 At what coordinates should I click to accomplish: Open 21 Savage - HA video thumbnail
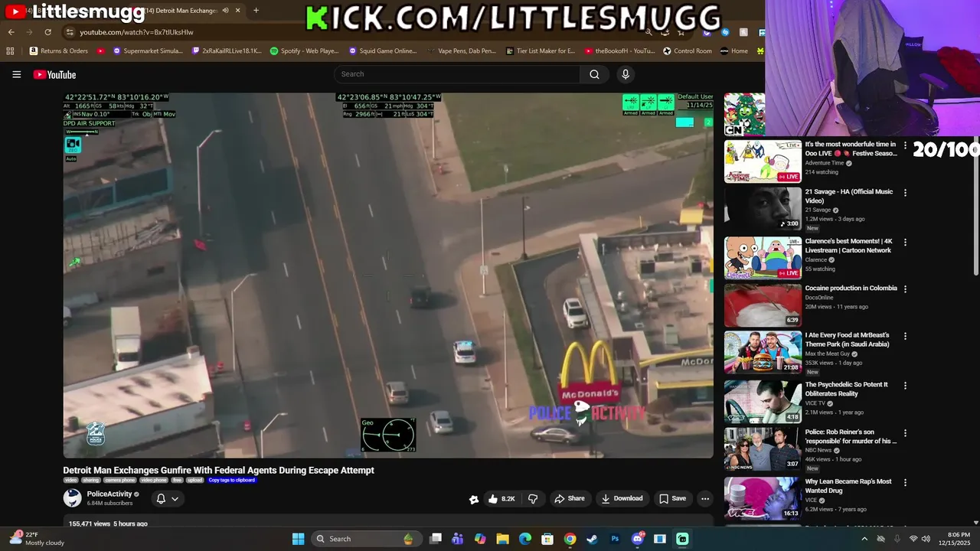coord(763,208)
